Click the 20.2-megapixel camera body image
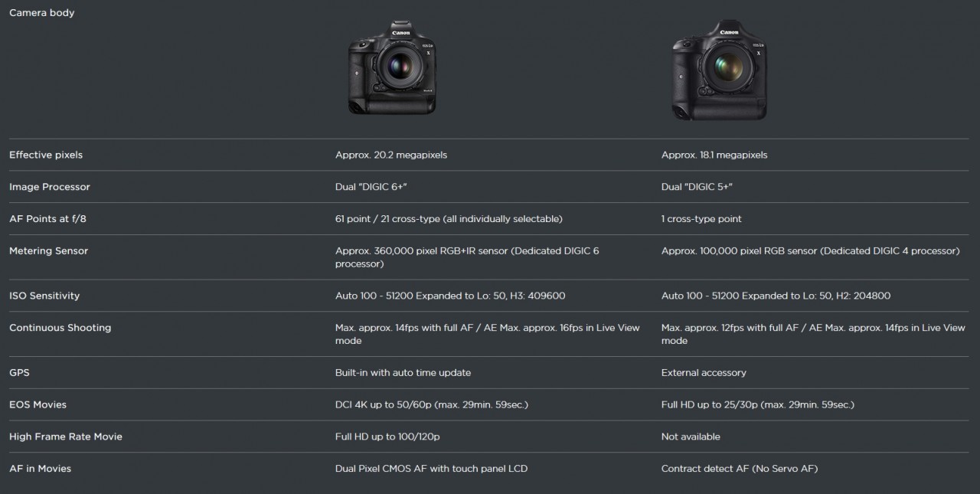Image resolution: width=980 pixels, height=494 pixels. [393, 68]
